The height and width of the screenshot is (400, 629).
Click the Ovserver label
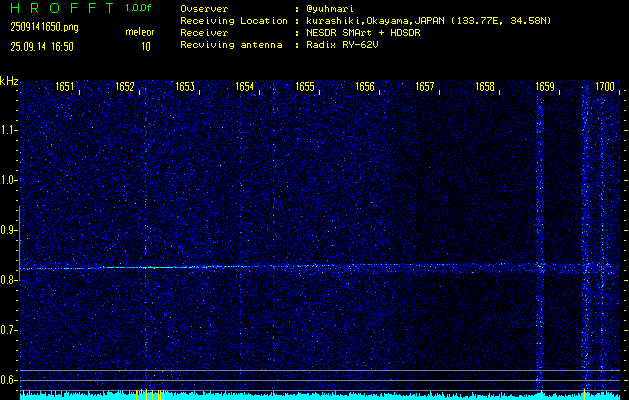(x=204, y=8)
